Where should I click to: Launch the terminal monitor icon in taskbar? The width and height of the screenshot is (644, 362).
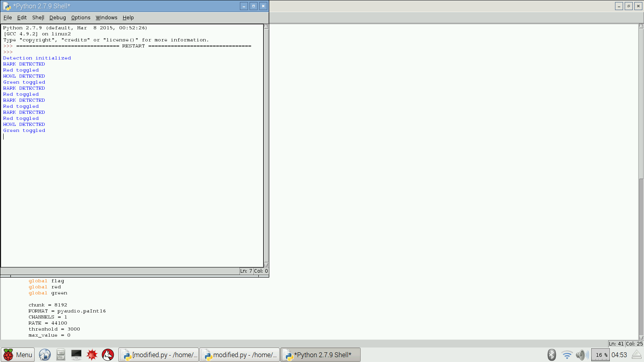[x=76, y=355]
